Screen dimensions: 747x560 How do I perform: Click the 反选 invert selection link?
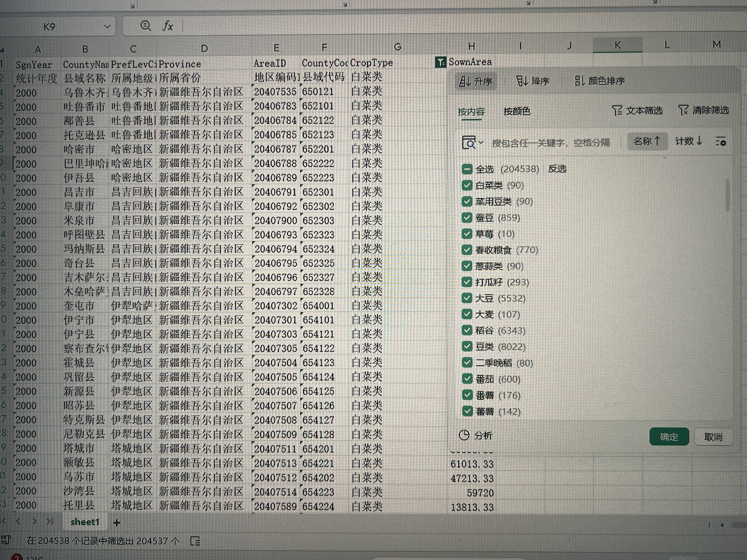[x=557, y=169]
